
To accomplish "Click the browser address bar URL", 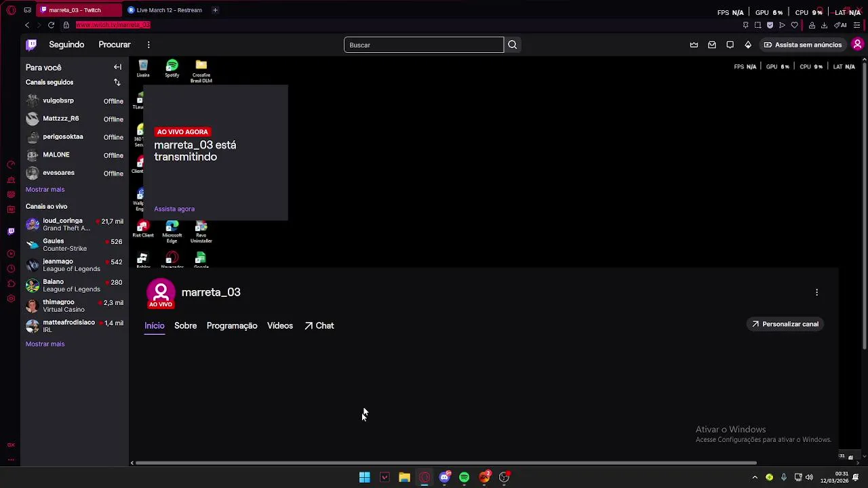I will point(113,25).
